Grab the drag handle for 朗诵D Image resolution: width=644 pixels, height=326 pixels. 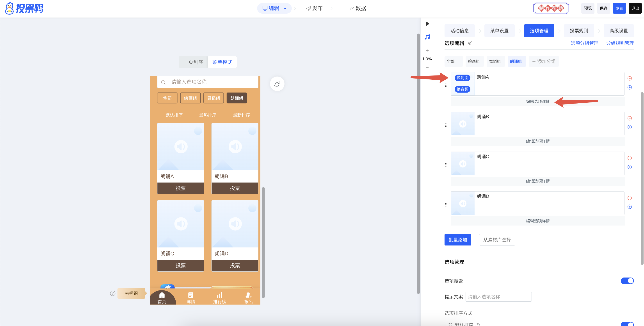pos(446,205)
